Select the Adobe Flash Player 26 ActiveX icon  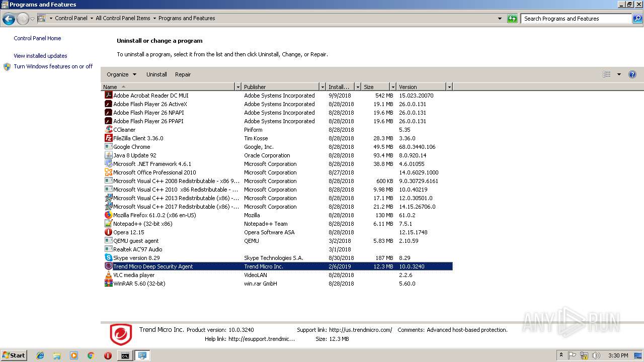(x=108, y=104)
